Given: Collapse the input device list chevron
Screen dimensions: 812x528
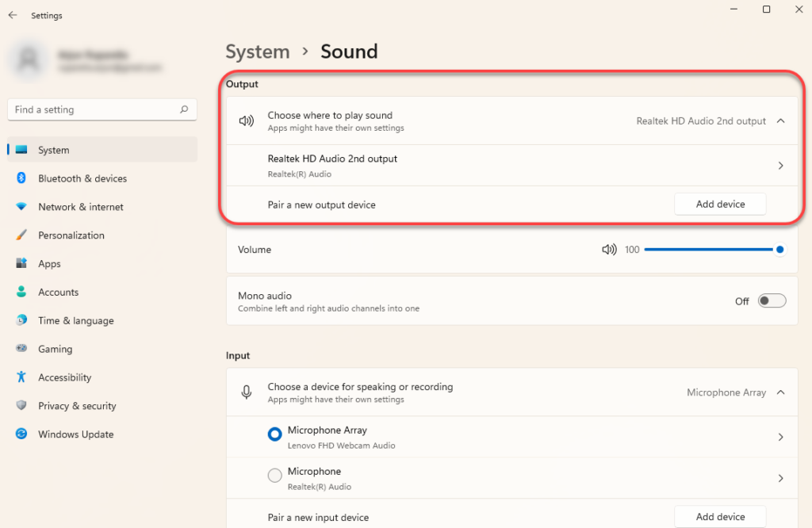Looking at the screenshot, I should (x=780, y=392).
